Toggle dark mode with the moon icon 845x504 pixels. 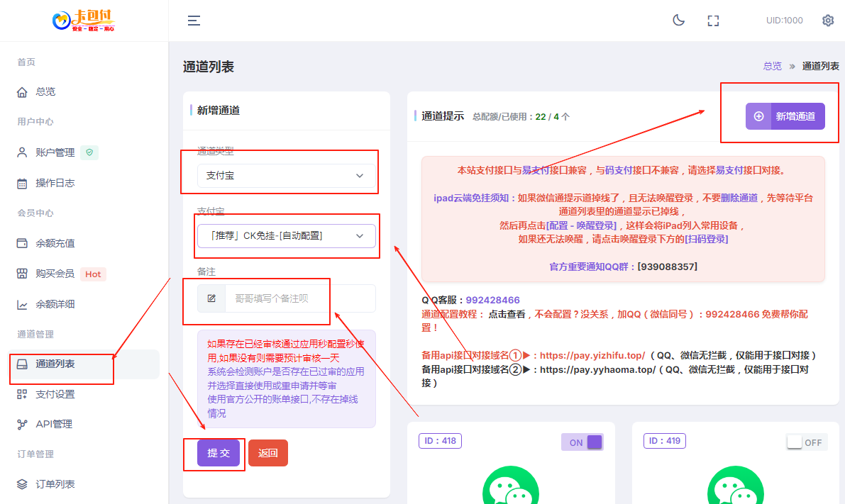coord(678,21)
